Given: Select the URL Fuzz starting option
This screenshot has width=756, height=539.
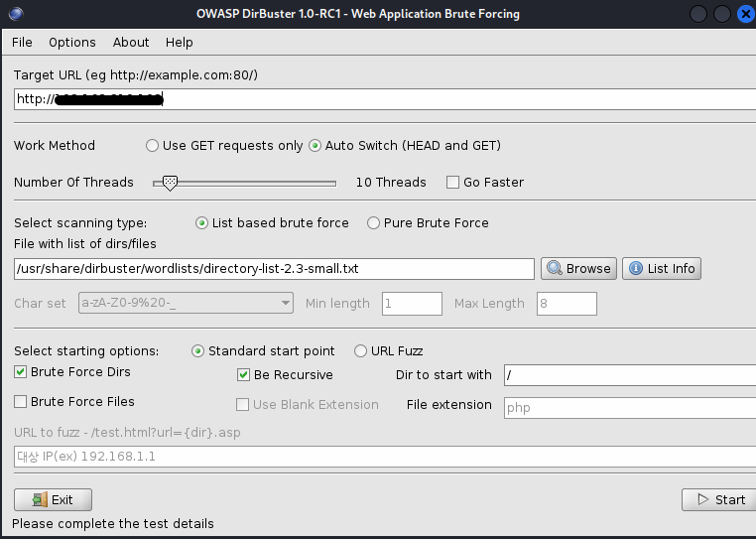Looking at the screenshot, I should (x=360, y=351).
